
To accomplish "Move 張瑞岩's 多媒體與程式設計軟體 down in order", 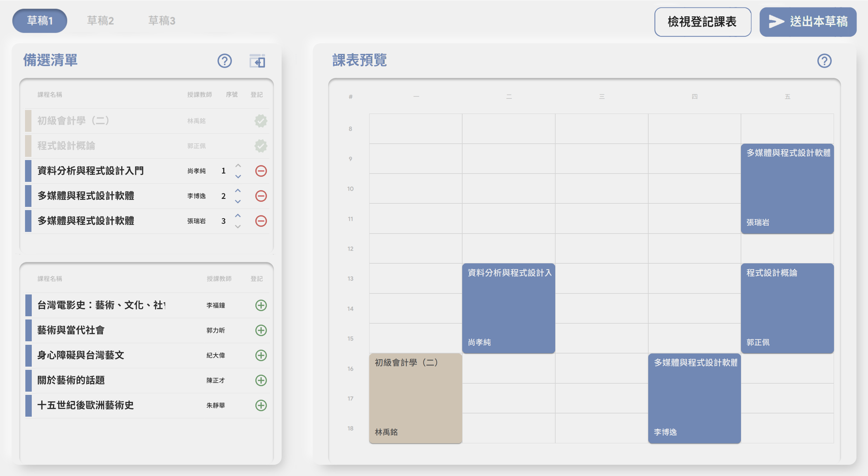I will (238, 226).
